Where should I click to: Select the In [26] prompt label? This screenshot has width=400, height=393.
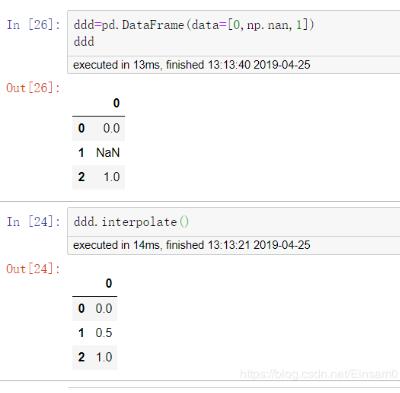coord(33,25)
